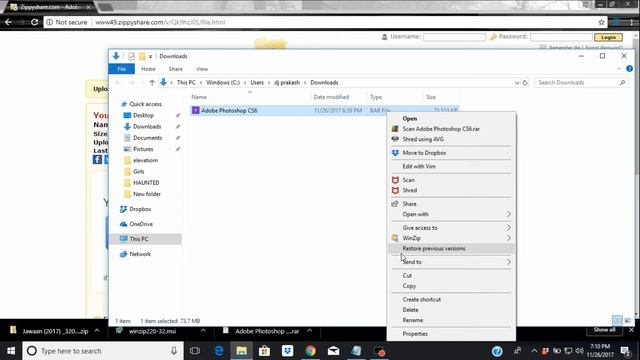640x360 pixels.
Task: Refresh the Downloads folder view
Action: (x=525, y=82)
